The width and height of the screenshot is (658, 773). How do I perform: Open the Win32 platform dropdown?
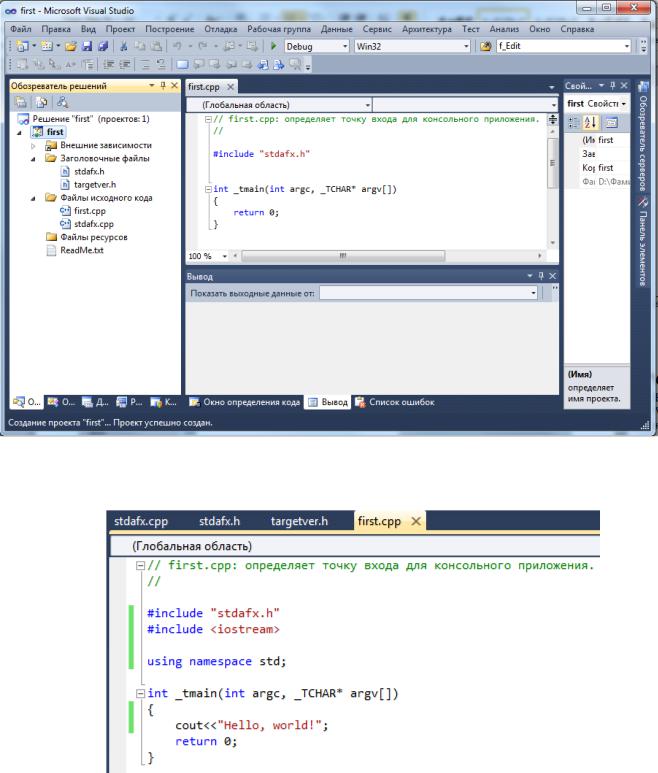click(x=466, y=46)
